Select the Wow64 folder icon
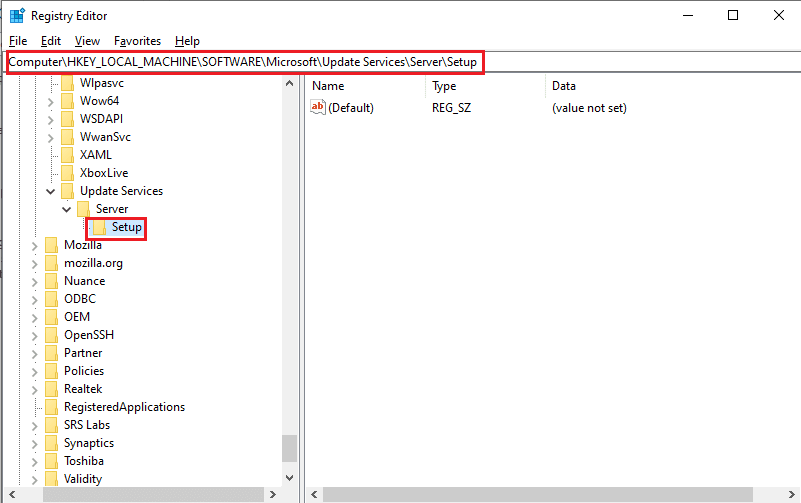Viewport: 801px width, 503px height. (67, 101)
